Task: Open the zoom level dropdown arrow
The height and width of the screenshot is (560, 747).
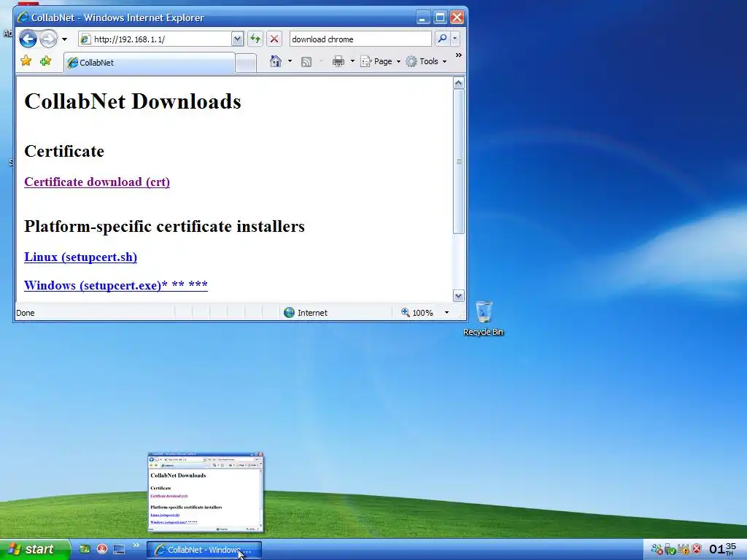Action: pyautogui.click(x=446, y=312)
